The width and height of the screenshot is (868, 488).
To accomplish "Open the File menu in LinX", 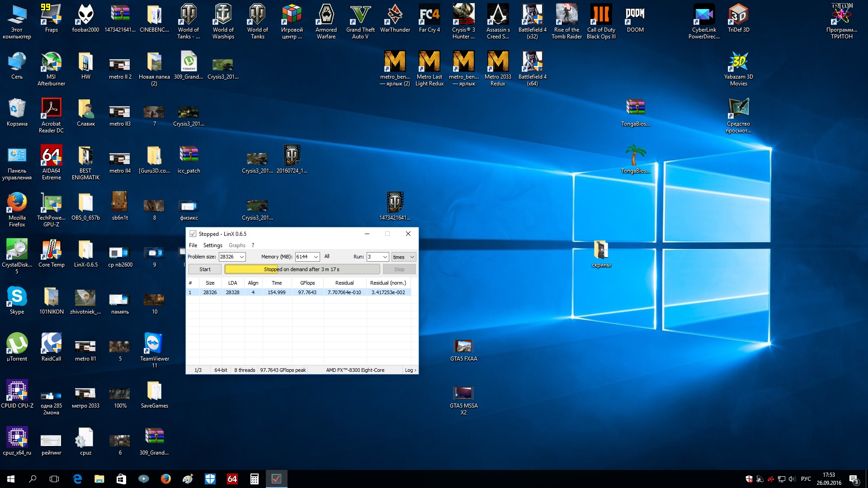I will [193, 245].
